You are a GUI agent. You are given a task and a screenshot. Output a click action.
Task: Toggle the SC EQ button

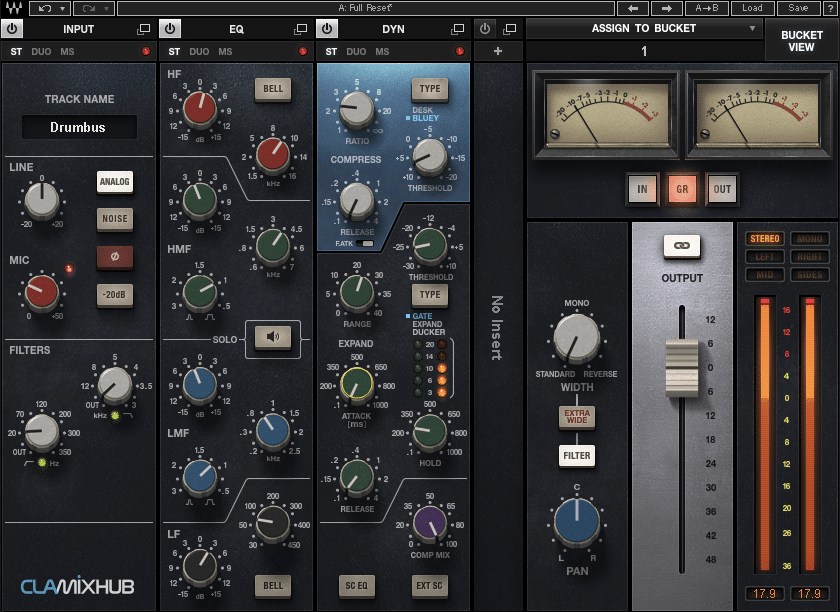click(x=357, y=586)
